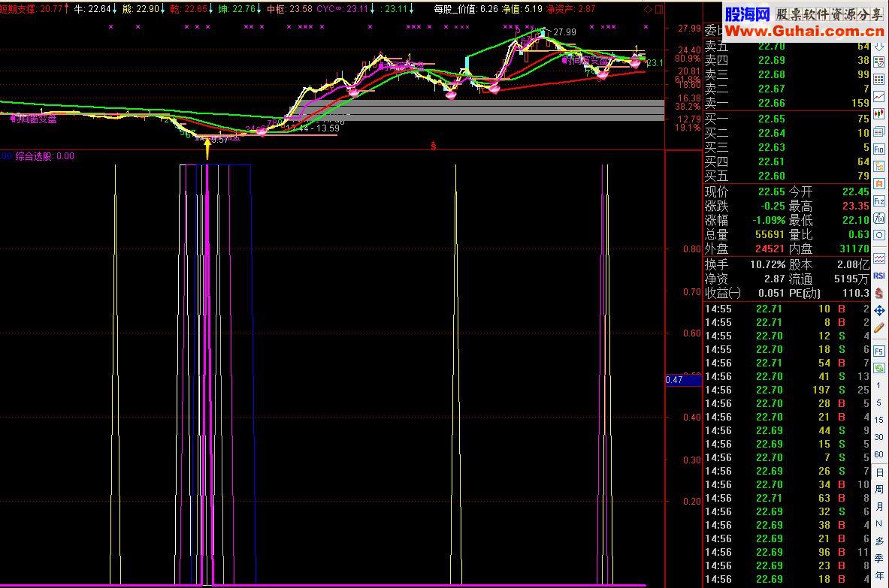Click the green refresh icon
This screenshot has height=588, width=889.
[878, 368]
